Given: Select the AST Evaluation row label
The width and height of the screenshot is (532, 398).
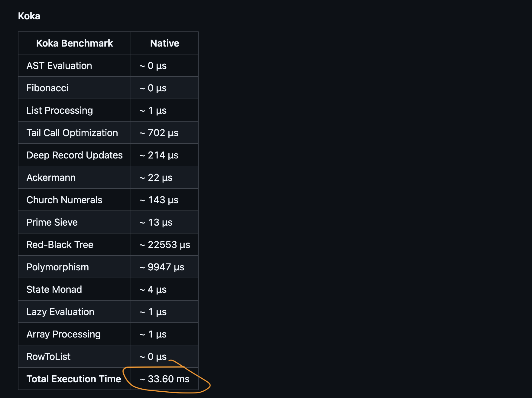Looking at the screenshot, I should [59, 66].
